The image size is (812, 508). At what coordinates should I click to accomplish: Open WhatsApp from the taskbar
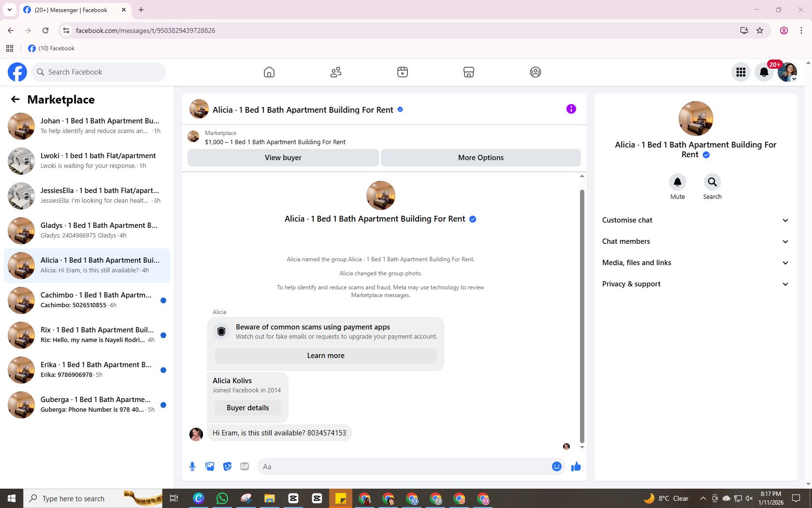222,498
